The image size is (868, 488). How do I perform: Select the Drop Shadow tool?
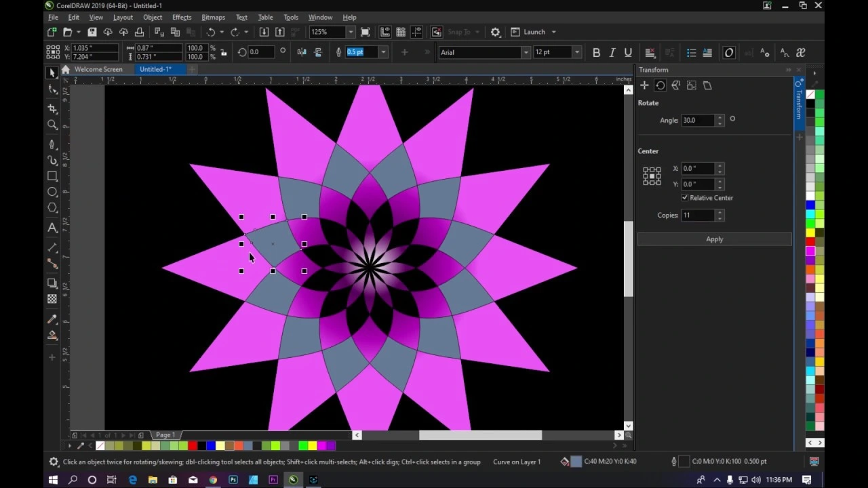(52, 283)
